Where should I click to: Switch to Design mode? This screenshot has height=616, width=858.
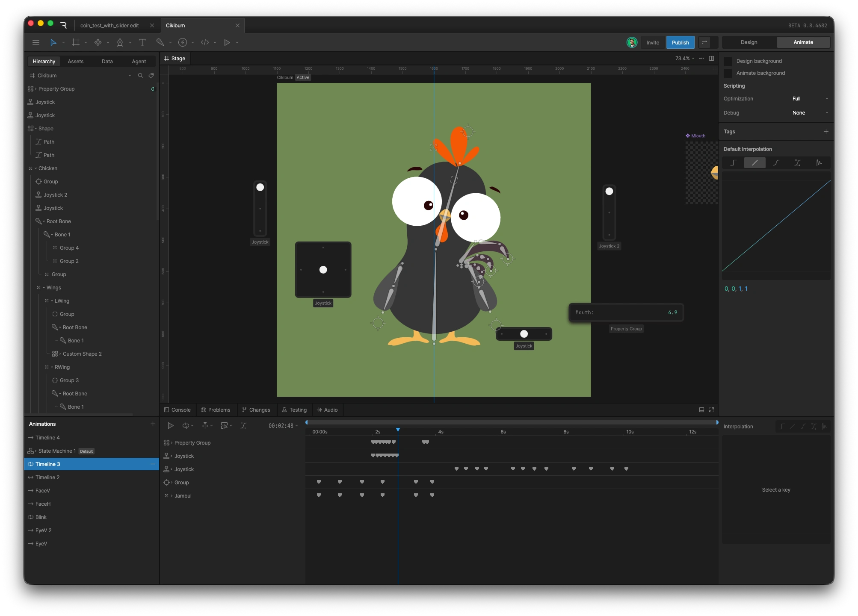click(749, 42)
